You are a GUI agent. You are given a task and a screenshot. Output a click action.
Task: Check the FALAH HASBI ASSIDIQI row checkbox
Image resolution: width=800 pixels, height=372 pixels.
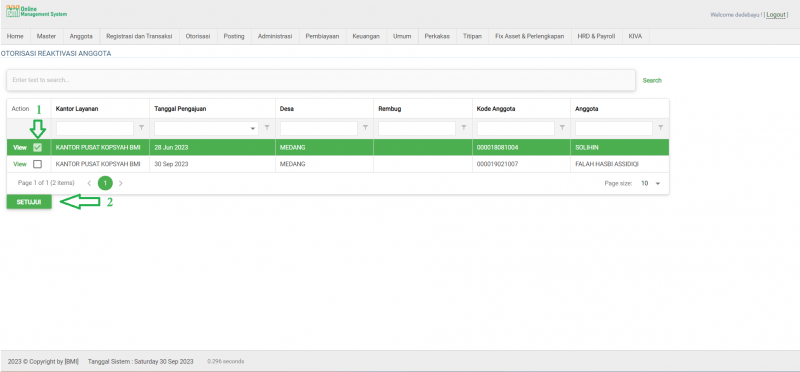tap(37, 164)
